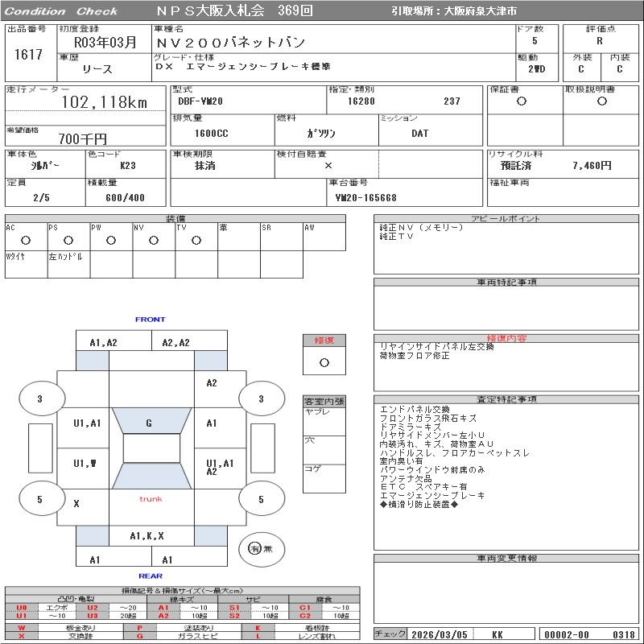Toggle the NV equipment circle mark

pos(154,241)
